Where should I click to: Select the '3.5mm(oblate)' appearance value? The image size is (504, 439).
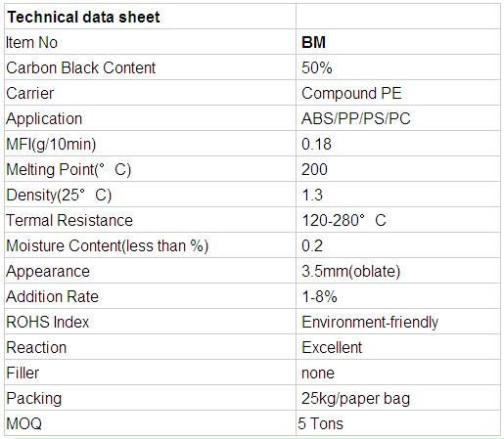(x=351, y=271)
